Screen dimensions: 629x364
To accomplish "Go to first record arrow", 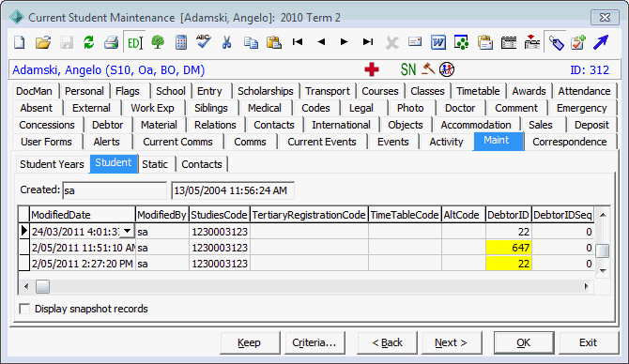I will 298,41.
